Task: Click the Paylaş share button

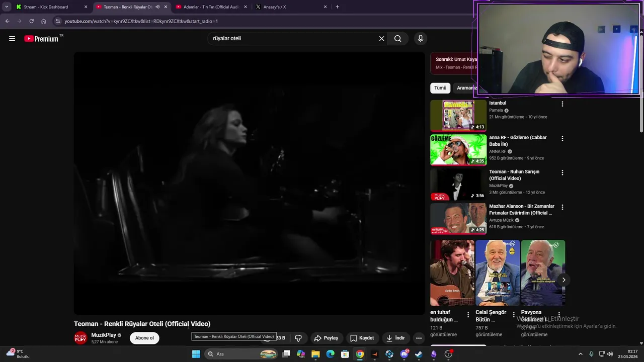Action: click(x=326, y=338)
